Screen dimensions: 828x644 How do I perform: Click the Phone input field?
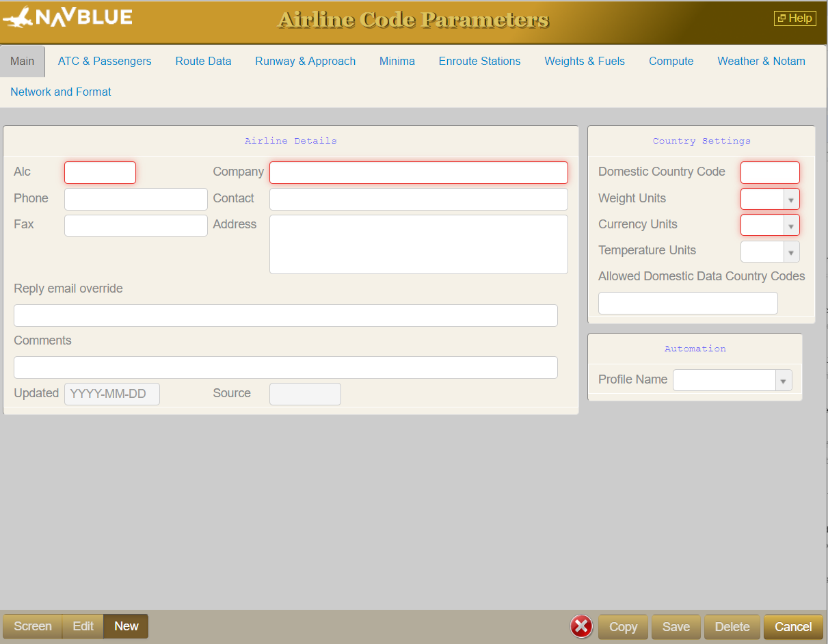(x=136, y=199)
